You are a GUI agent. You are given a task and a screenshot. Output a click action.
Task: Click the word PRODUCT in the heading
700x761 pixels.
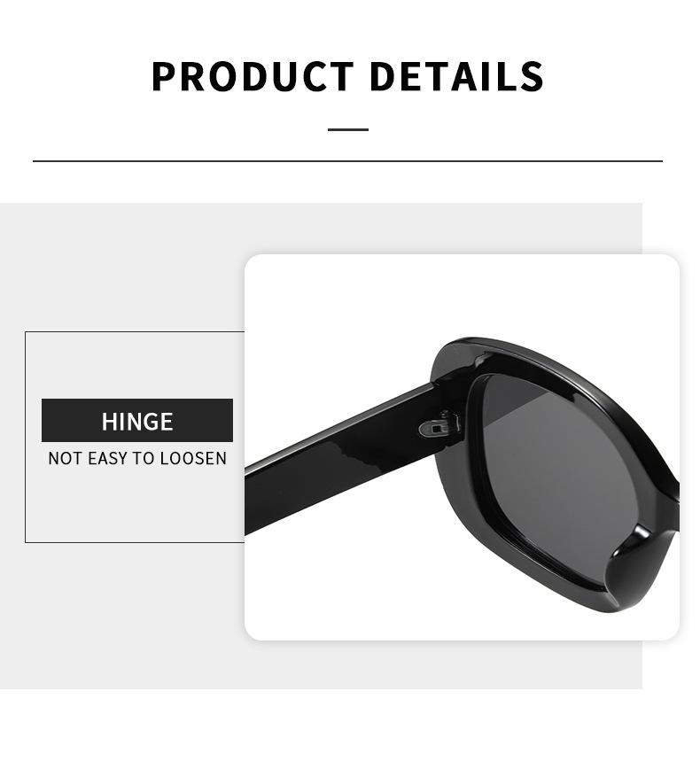click(x=253, y=77)
